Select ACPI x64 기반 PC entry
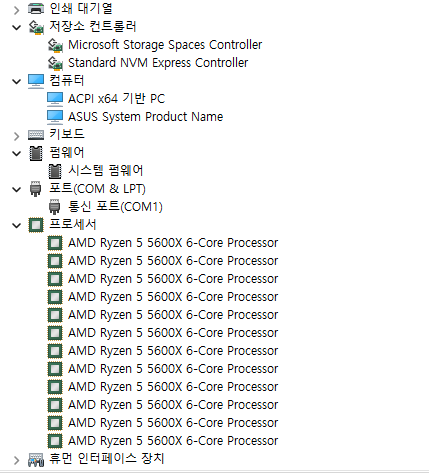This screenshot has width=429, height=473. click(x=116, y=98)
